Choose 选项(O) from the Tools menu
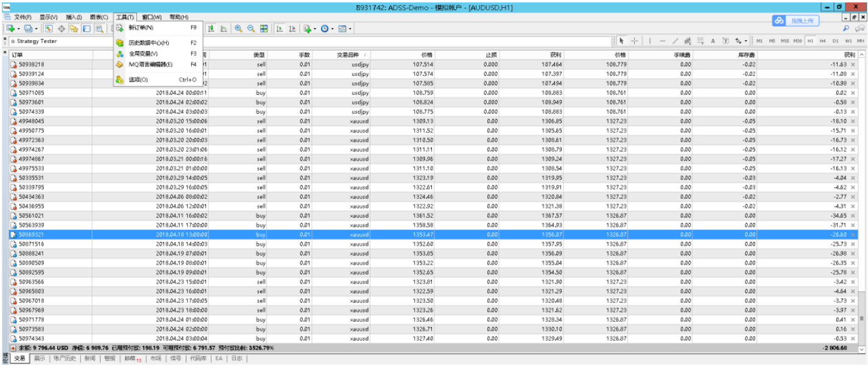Screen dimensions: 868x365 [138, 80]
